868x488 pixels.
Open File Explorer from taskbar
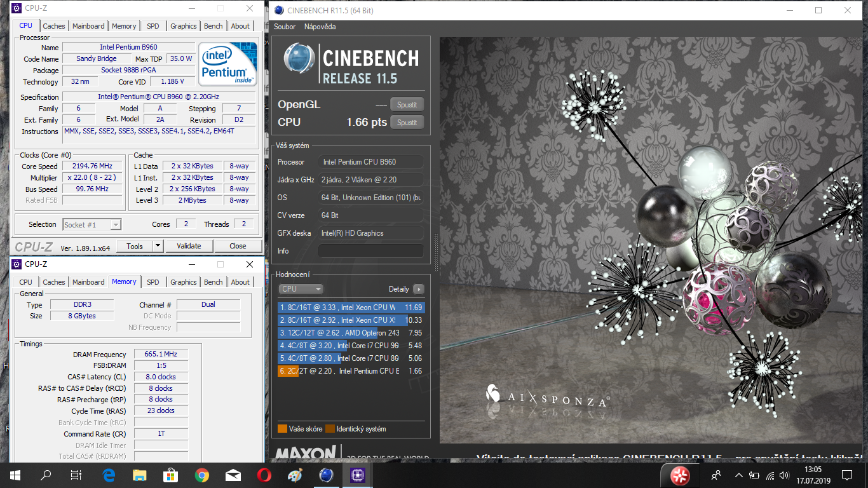coord(139,475)
